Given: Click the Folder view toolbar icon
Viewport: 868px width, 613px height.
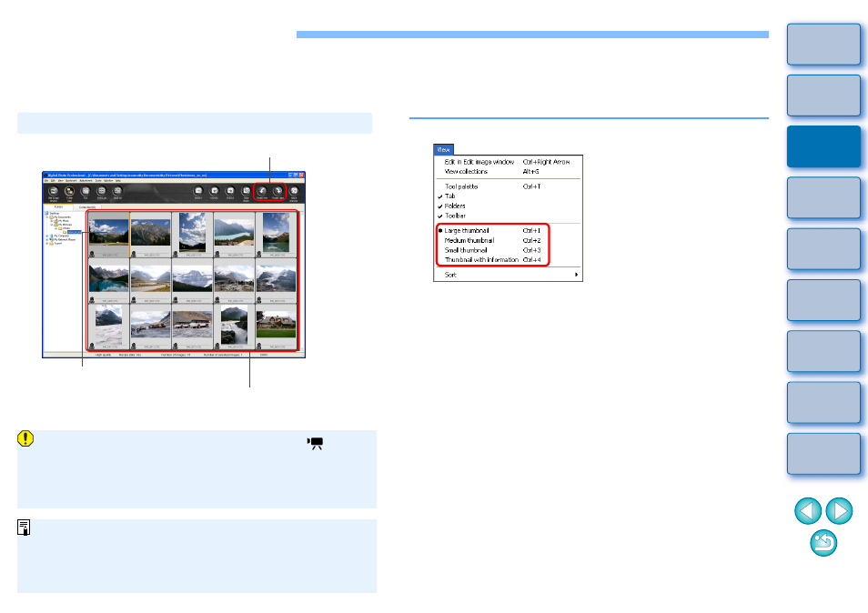Looking at the screenshot, I should coord(69,191).
